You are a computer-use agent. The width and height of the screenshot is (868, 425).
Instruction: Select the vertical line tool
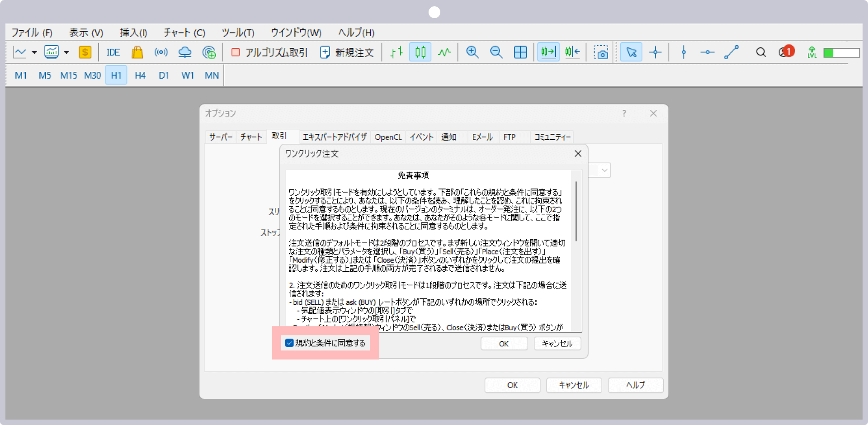tap(684, 52)
